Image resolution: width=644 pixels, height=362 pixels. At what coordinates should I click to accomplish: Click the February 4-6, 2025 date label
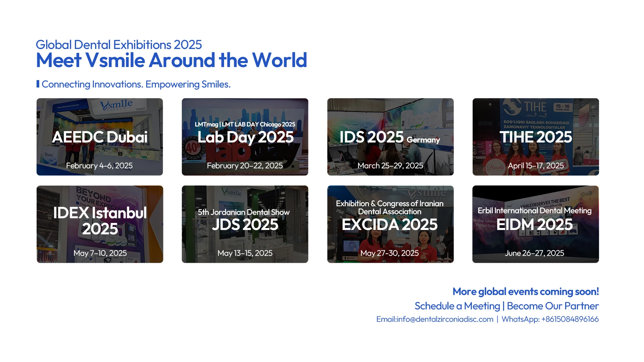point(99,166)
